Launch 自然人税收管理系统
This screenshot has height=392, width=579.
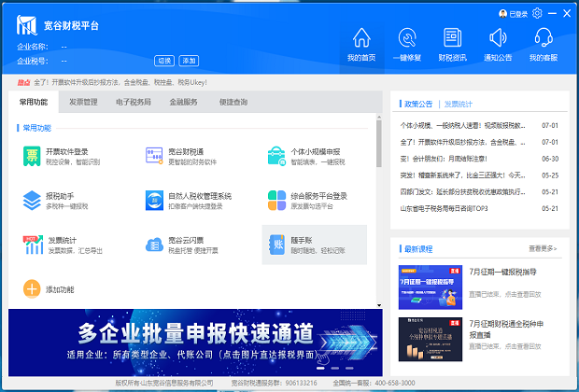(x=154, y=201)
